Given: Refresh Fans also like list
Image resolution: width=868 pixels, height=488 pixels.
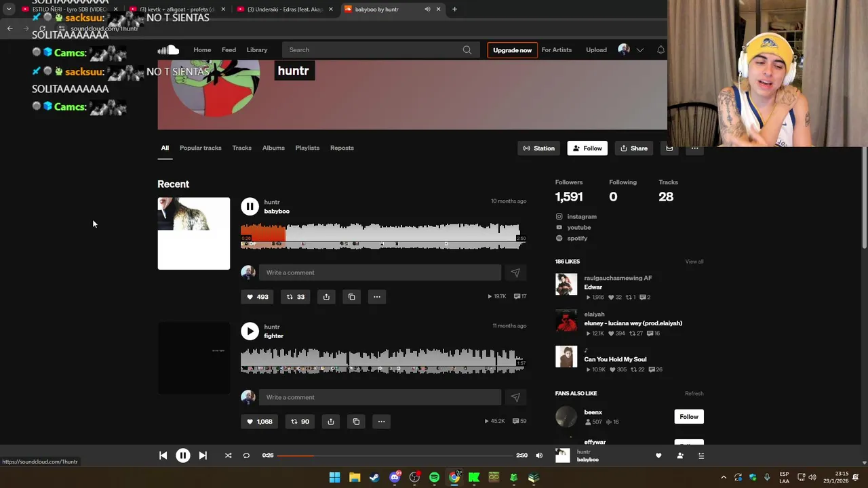Looking at the screenshot, I should pyautogui.click(x=694, y=393).
